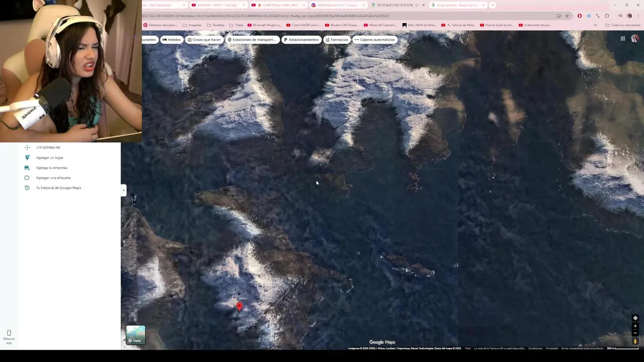Click Enviar comentarios sobre el producto
Screen dimensions: 644x362
582,348
